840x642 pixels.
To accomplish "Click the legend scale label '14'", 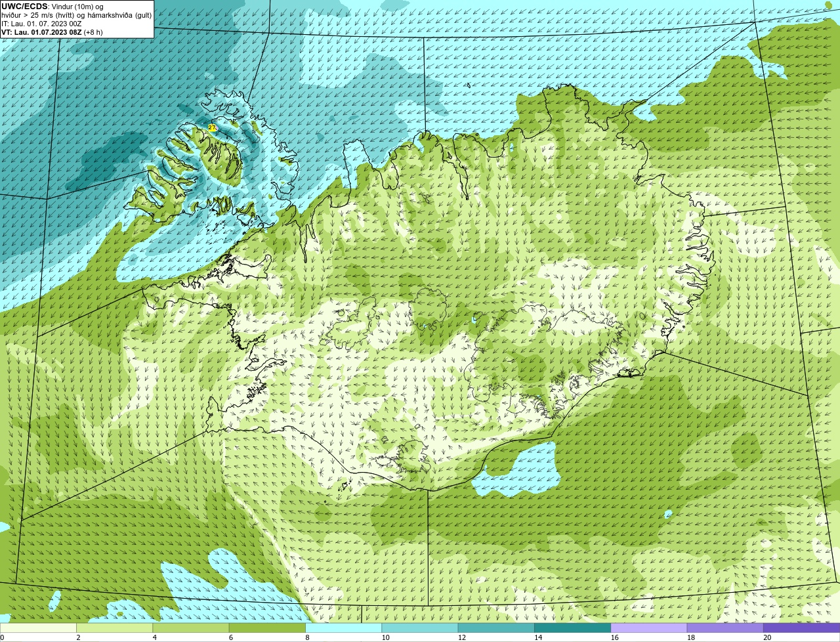I will 537,637.
